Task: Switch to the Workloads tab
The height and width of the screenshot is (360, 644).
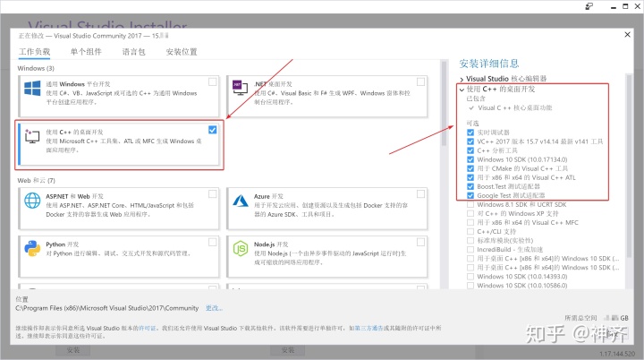Action: coord(35,52)
